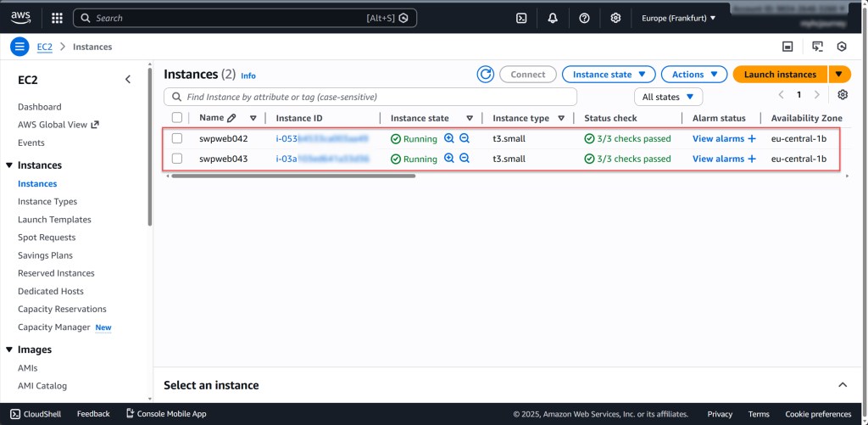Expand the Actions dropdown
868x425 pixels.
click(693, 75)
